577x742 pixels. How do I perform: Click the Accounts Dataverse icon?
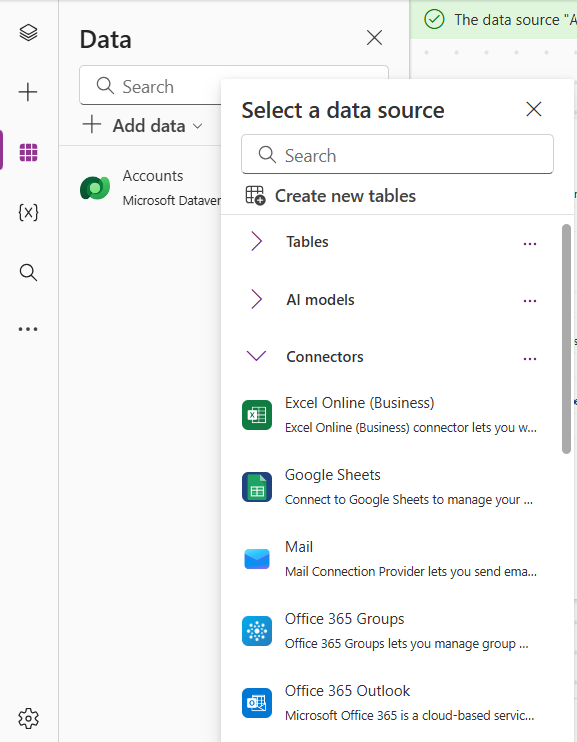click(95, 187)
